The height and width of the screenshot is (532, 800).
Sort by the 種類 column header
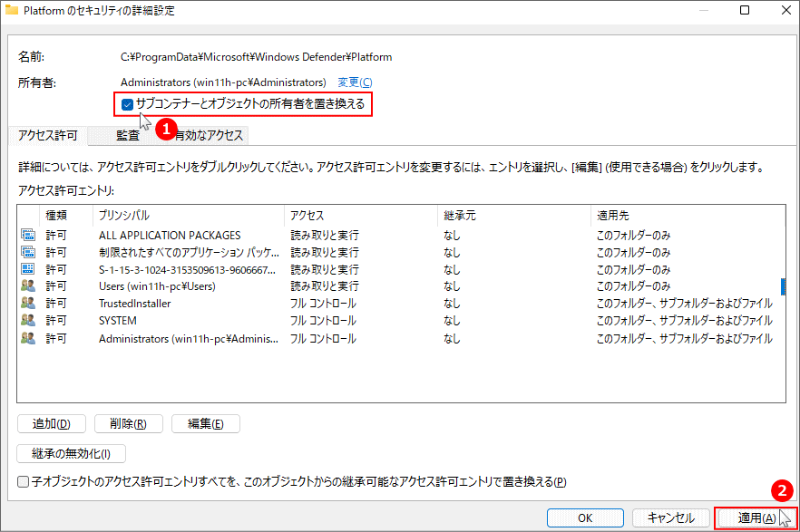tap(66, 216)
